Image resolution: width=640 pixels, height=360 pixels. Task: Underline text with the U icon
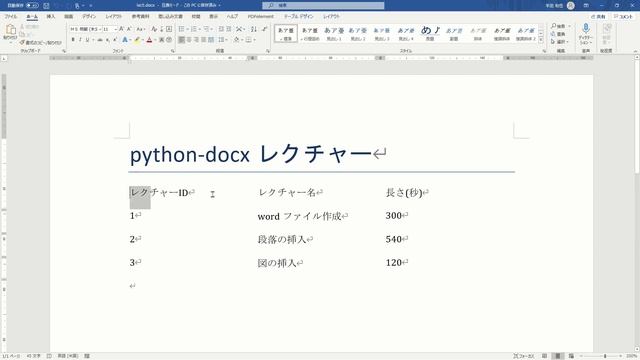point(87,40)
